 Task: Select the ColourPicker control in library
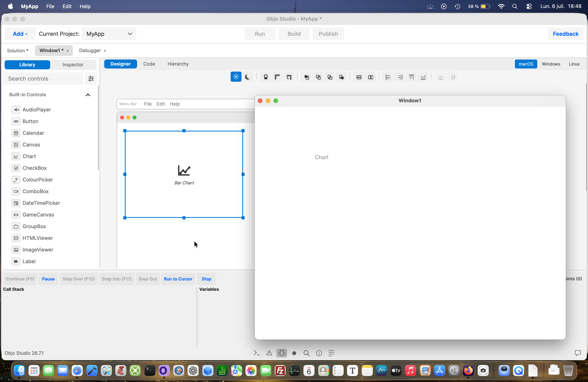38,180
